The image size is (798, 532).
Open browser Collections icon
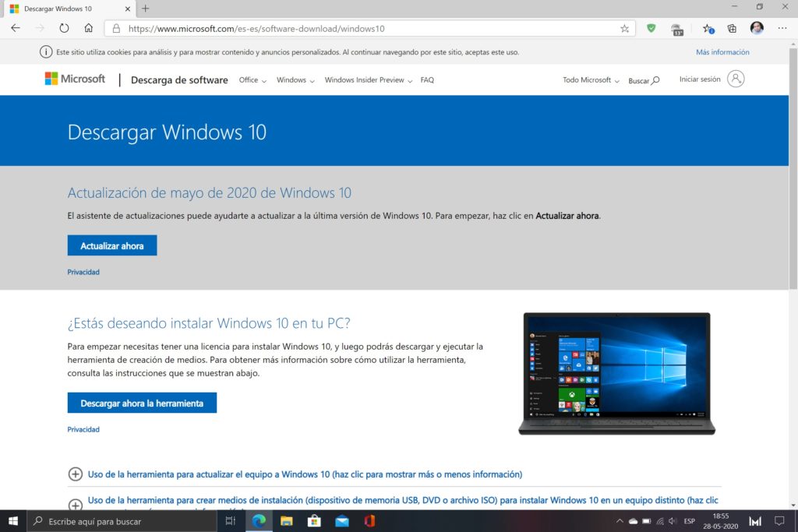[732, 28]
